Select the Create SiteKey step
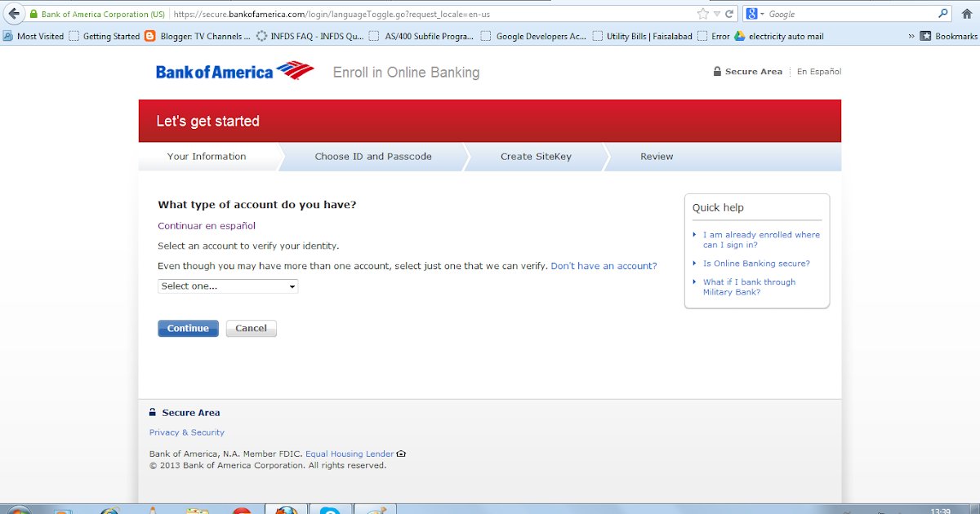Viewport: 980px width, 514px height. [x=536, y=157]
